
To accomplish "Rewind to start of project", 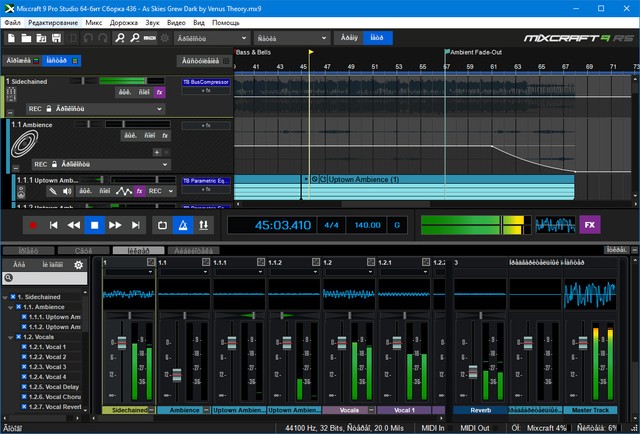I will (x=53, y=225).
